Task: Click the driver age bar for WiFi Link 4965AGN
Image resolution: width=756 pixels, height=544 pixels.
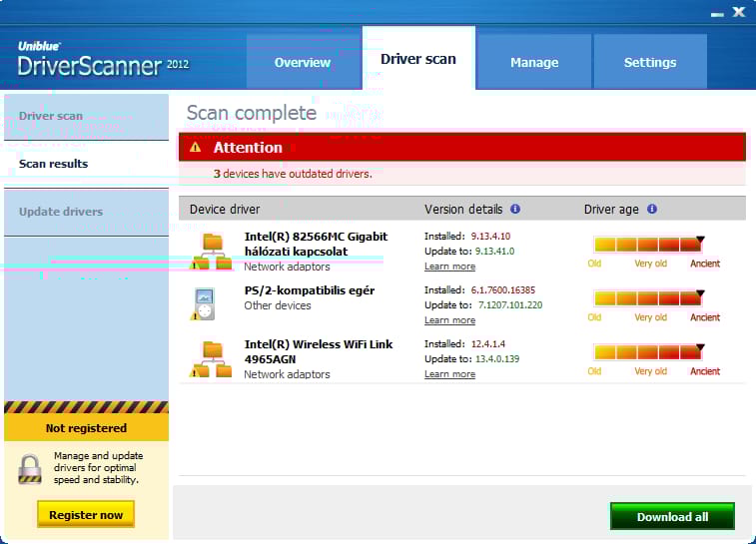Action: click(648, 352)
